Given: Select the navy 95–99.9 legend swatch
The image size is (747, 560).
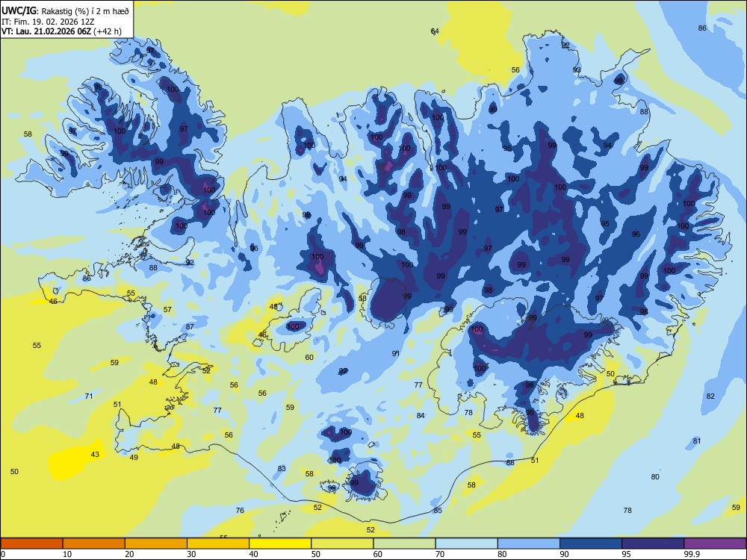Looking at the screenshot, I should click(653, 544).
